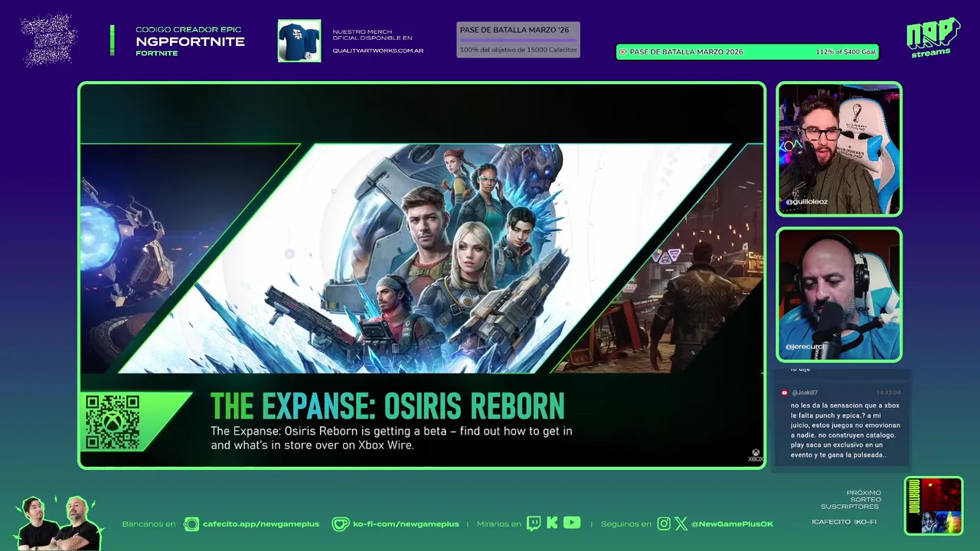
Task: Click the 'Bancanos en' label
Action: [x=149, y=524]
